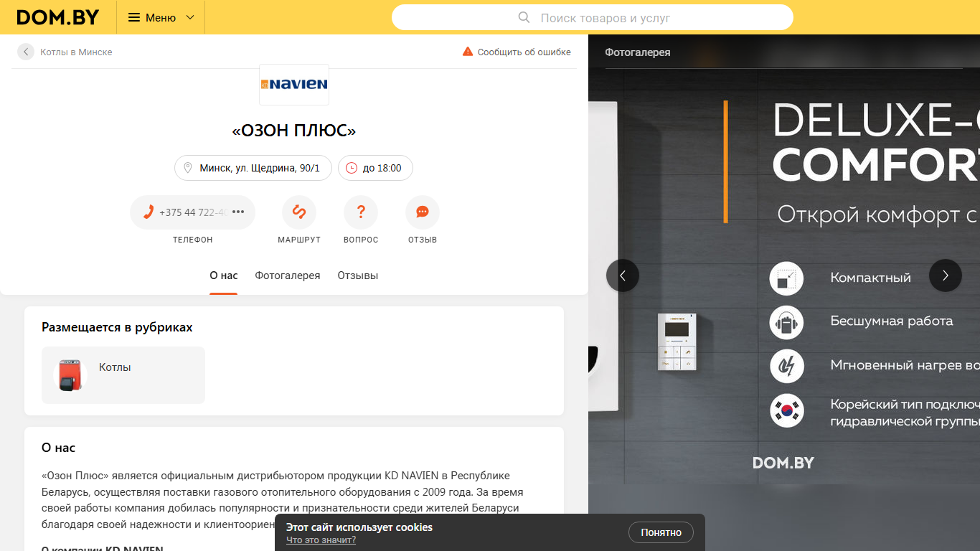The height and width of the screenshot is (551, 980).
Task: Click the map pin icon in the address
Action: click(x=188, y=168)
